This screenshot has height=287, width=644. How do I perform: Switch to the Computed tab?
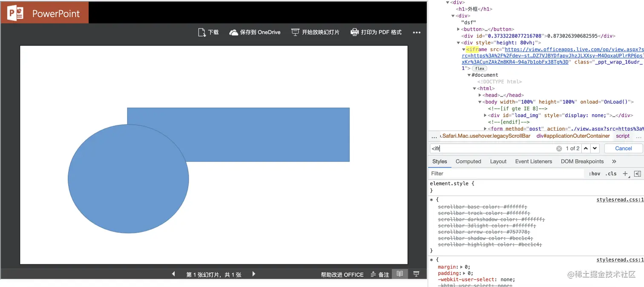[468, 161]
